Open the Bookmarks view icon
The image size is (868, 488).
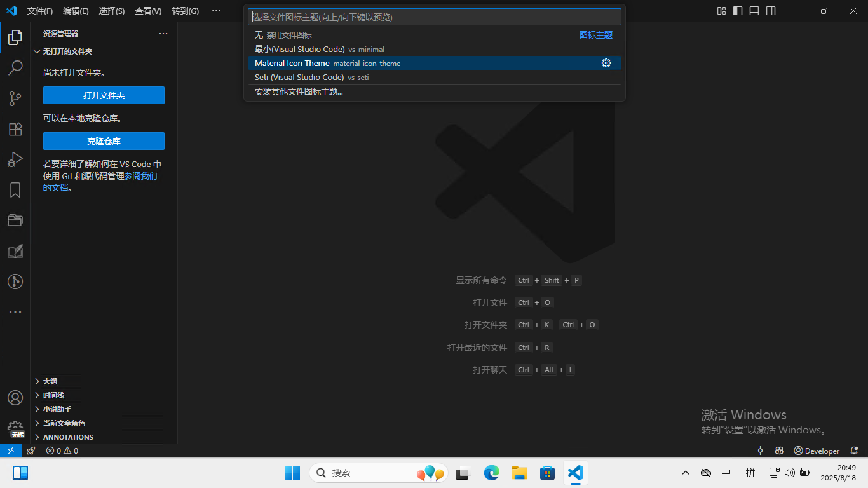tap(15, 190)
